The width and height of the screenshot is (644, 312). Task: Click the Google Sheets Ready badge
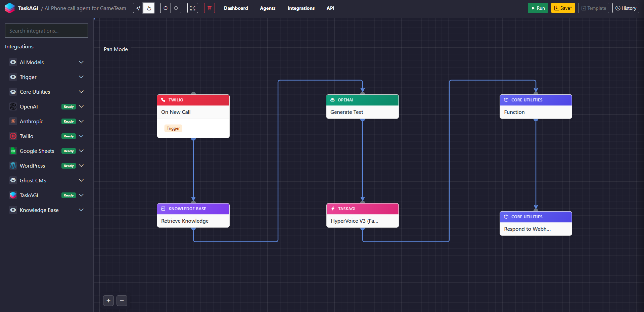(68, 151)
